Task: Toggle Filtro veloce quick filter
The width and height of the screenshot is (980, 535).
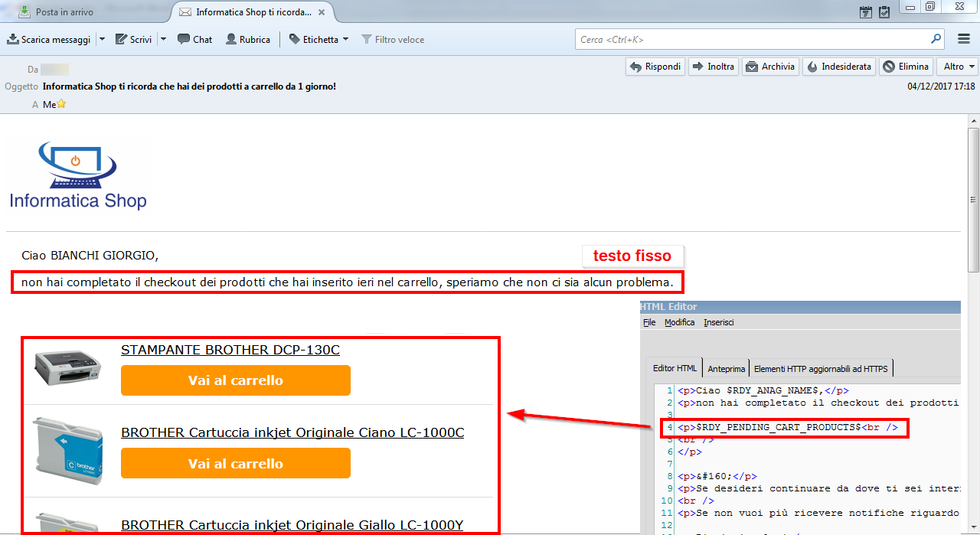Action: click(x=393, y=39)
